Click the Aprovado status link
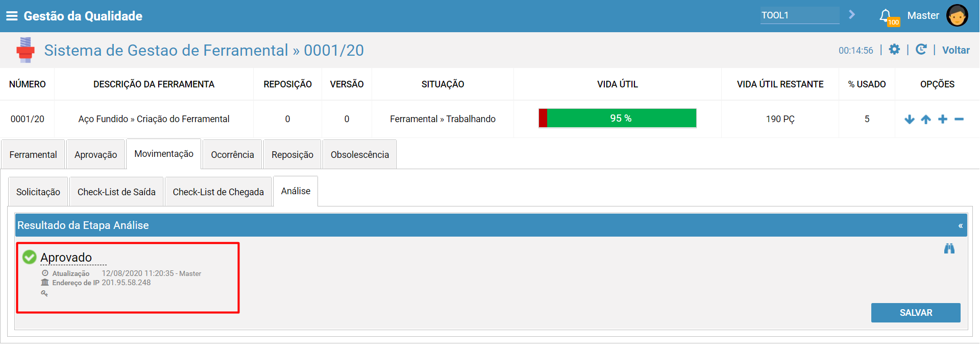Image resolution: width=980 pixels, height=347 pixels. point(66,258)
